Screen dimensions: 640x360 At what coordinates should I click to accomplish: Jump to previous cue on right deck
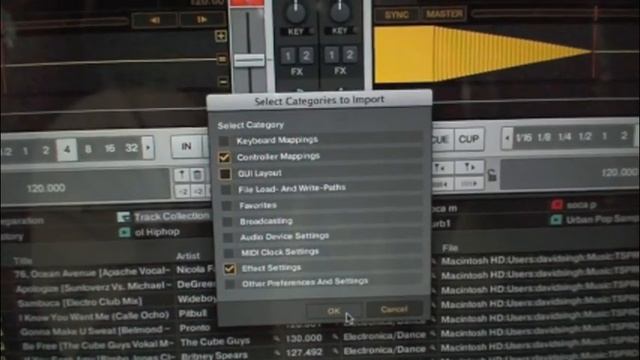[441, 168]
